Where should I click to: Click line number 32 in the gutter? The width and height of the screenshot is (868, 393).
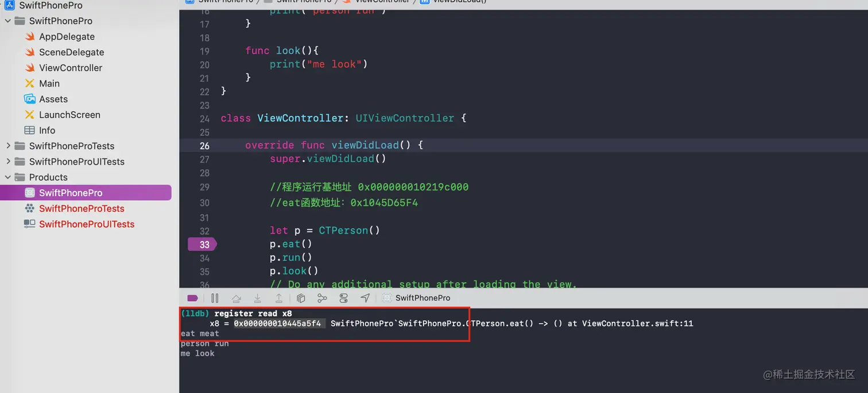coord(204,231)
